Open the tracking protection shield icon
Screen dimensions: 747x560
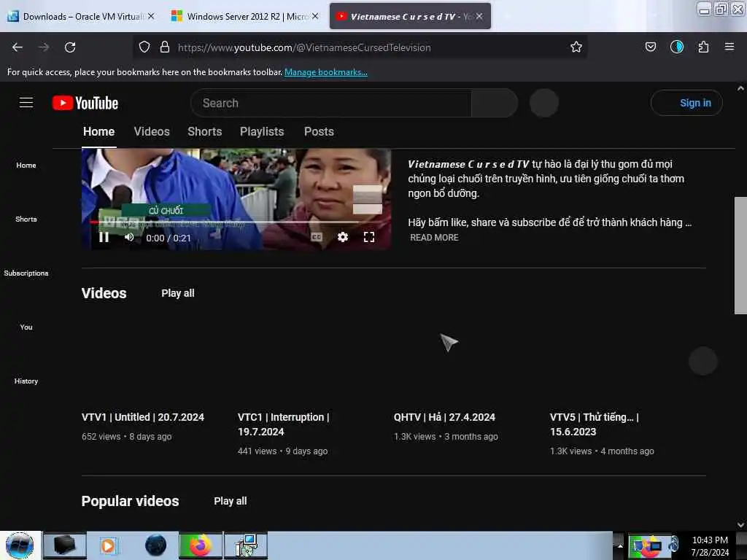pyautogui.click(x=144, y=47)
